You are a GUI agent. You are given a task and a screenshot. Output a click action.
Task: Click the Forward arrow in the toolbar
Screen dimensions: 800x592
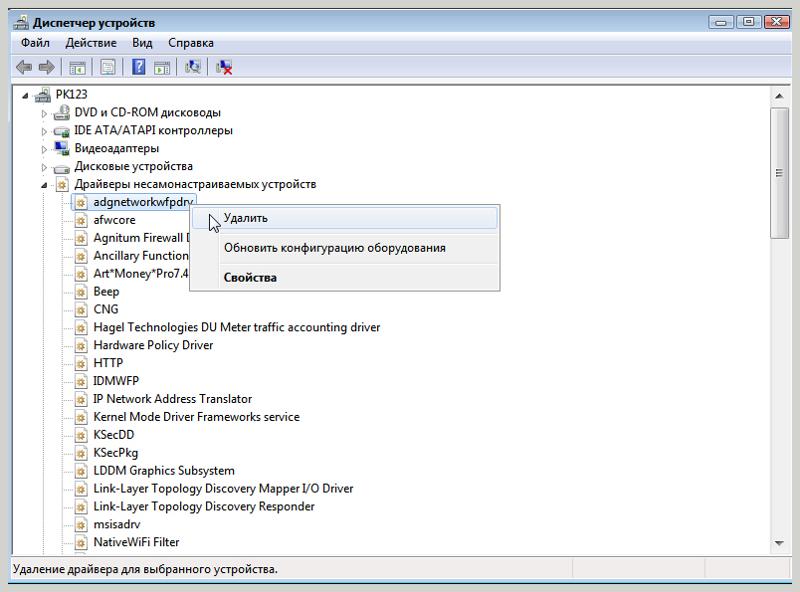tap(46, 67)
